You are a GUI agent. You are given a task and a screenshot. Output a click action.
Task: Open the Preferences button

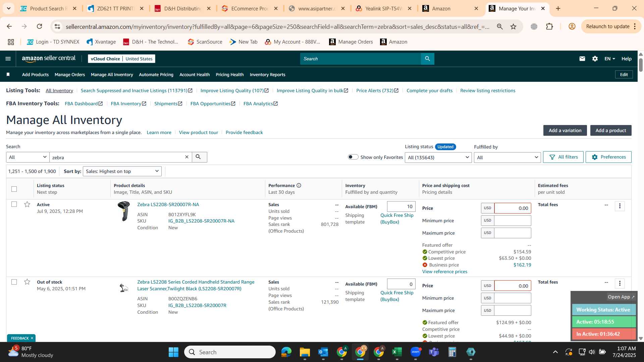point(608,157)
